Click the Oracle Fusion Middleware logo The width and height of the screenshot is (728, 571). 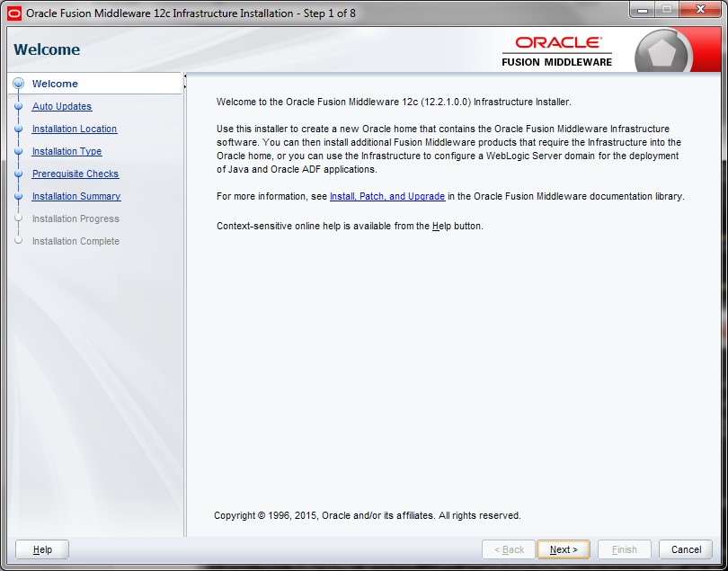(557, 50)
